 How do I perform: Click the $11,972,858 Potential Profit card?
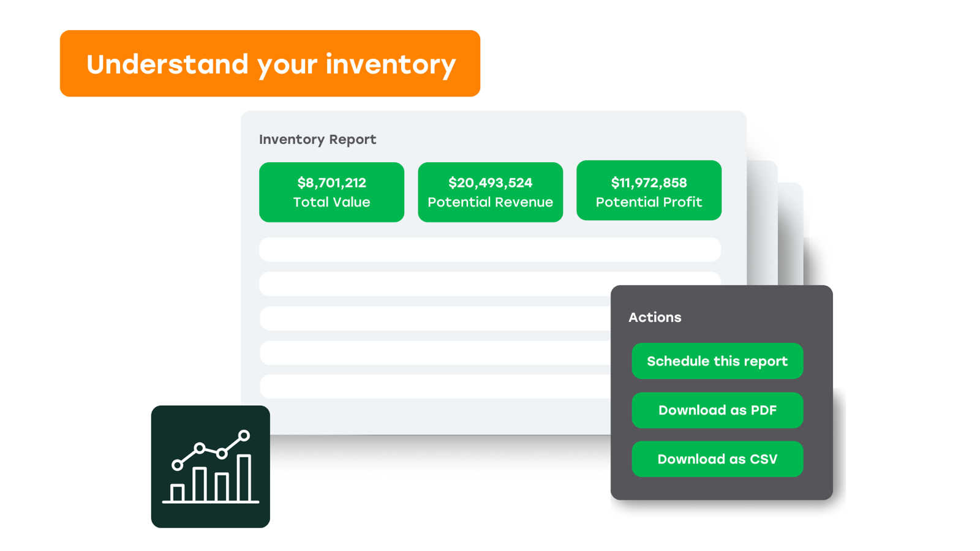649,190
